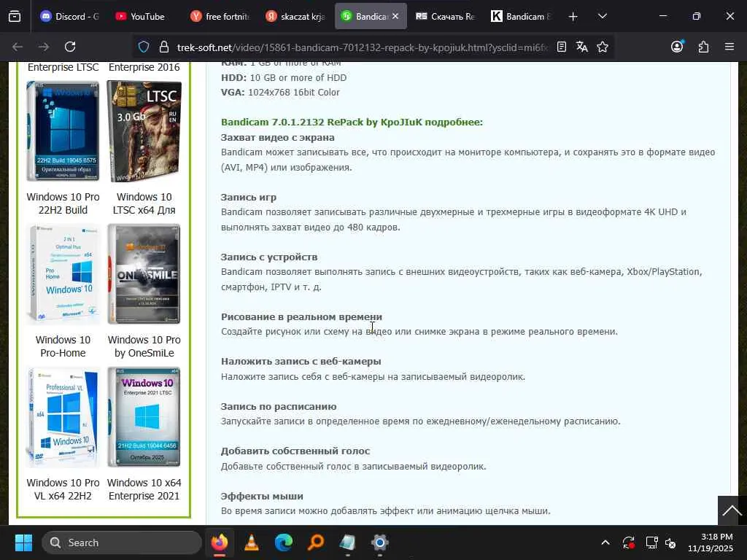Open tracking protection shield icon

pyautogui.click(x=144, y=47)
